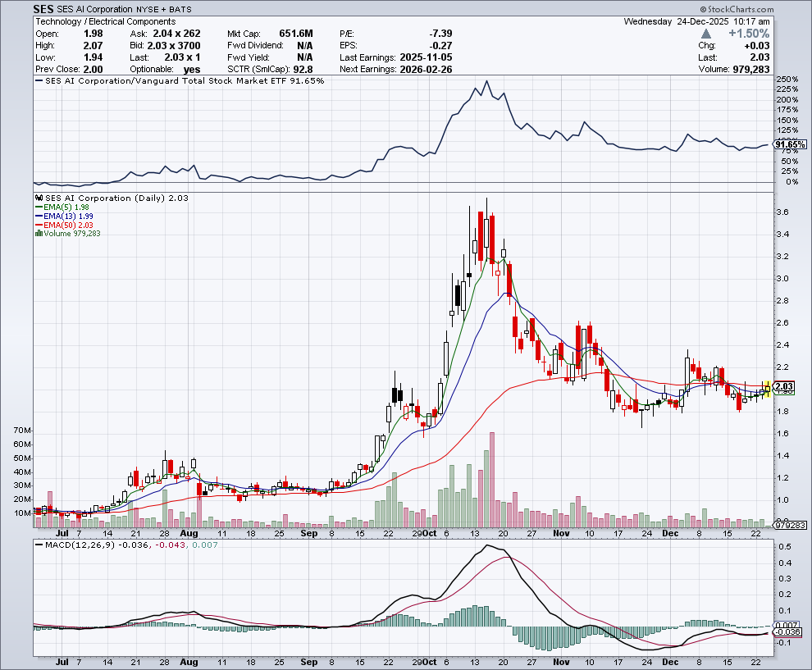Click the Nov label on price chart axis
812x670 pixels.
click(561, 533)
